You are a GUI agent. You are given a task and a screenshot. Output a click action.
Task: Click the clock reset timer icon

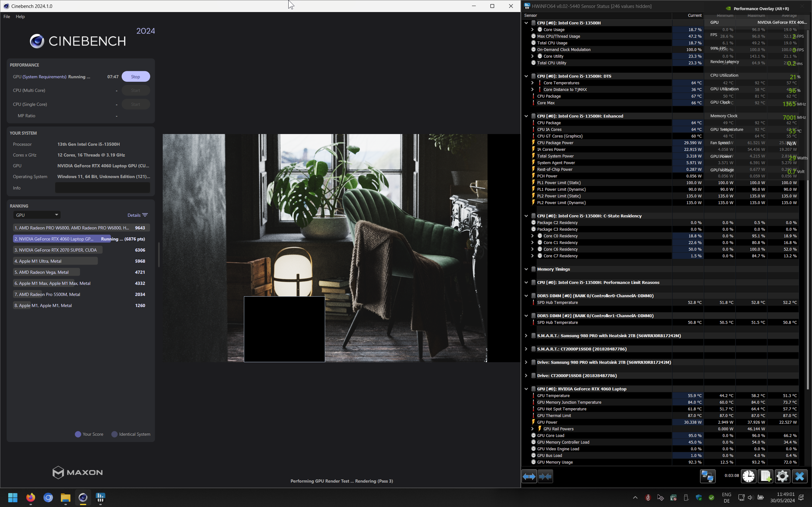pos(749,476)
